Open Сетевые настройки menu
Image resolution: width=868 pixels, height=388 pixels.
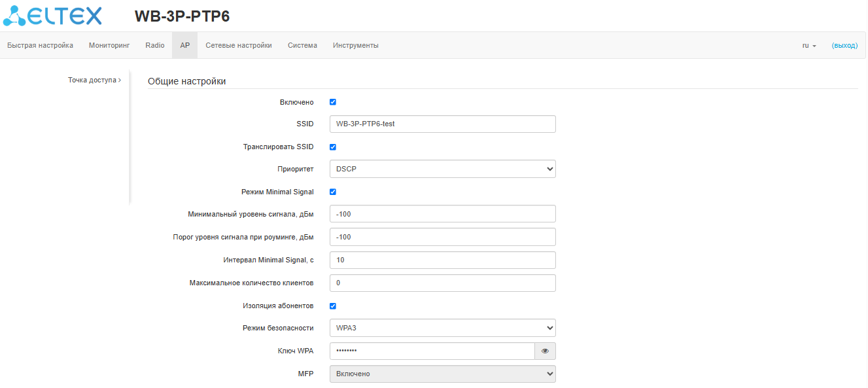[239, 46]
